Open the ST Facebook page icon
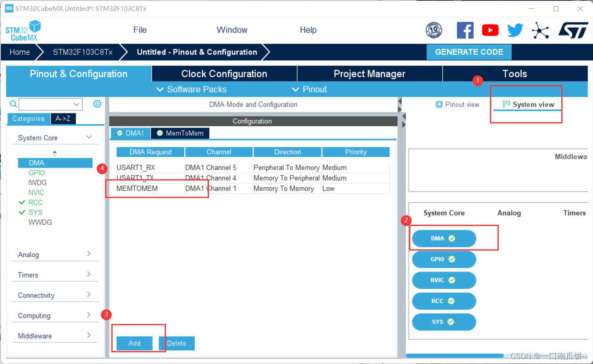Screen dimensions: 593x364 click(465, 30)
